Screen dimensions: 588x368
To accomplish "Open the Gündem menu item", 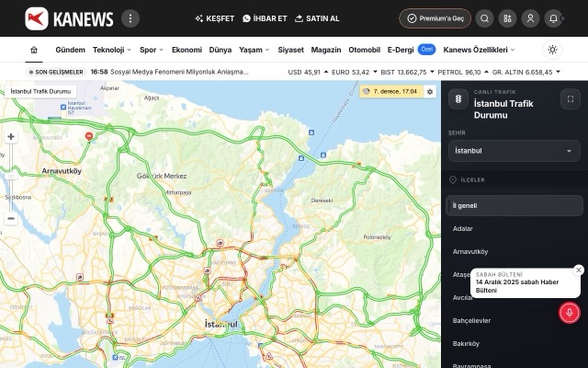I will (70, 50).
